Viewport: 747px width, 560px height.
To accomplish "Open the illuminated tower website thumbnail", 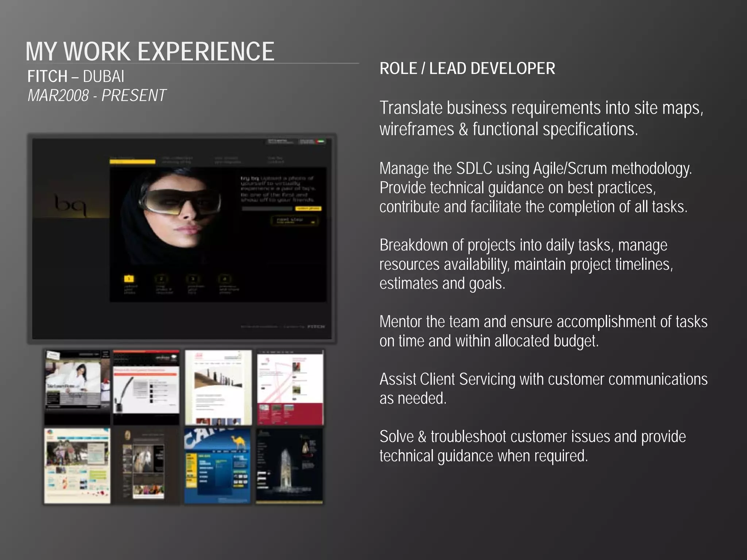I will tap(289, 466).
